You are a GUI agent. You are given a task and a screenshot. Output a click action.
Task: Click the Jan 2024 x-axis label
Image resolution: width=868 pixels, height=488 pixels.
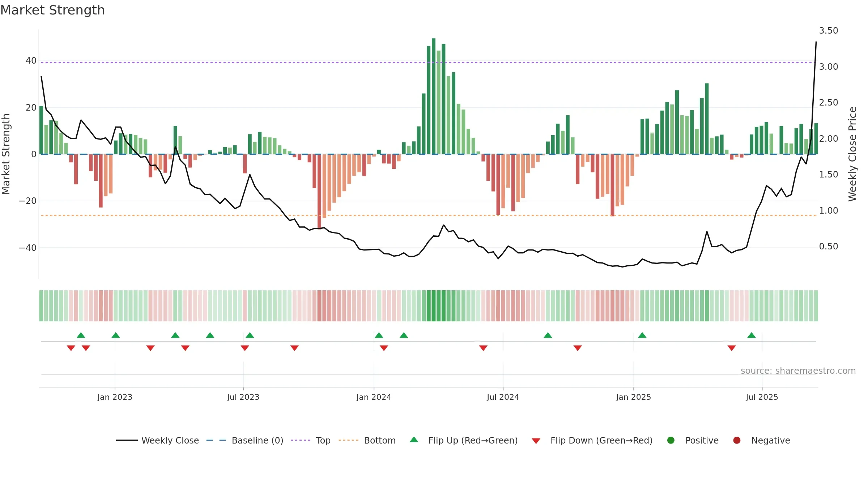tap(374, 397)
